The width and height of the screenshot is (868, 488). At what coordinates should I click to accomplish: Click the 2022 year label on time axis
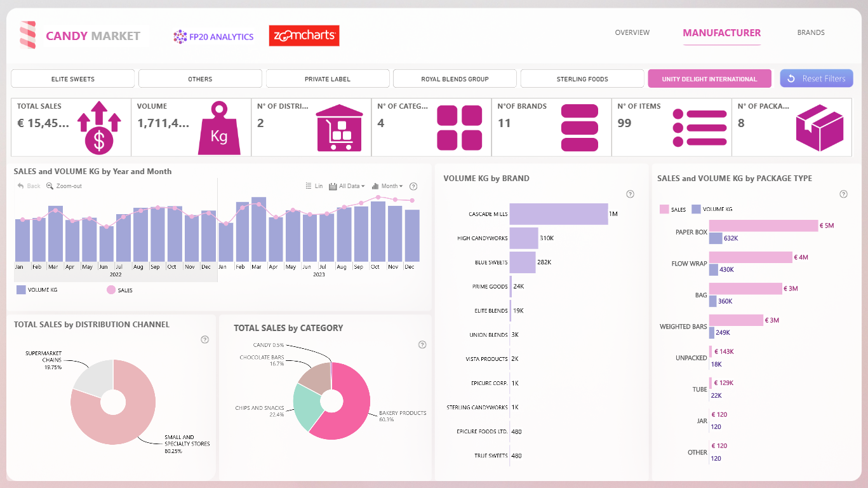click(116, 275)
